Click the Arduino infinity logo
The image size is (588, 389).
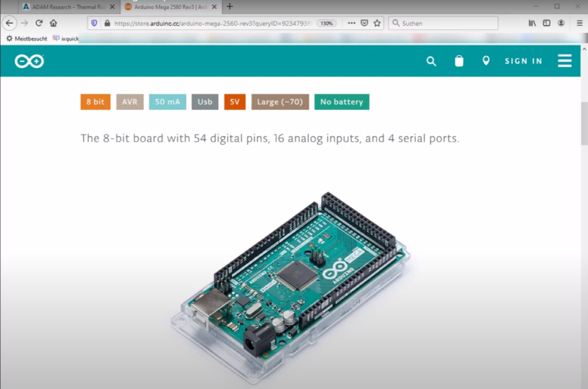29,61
